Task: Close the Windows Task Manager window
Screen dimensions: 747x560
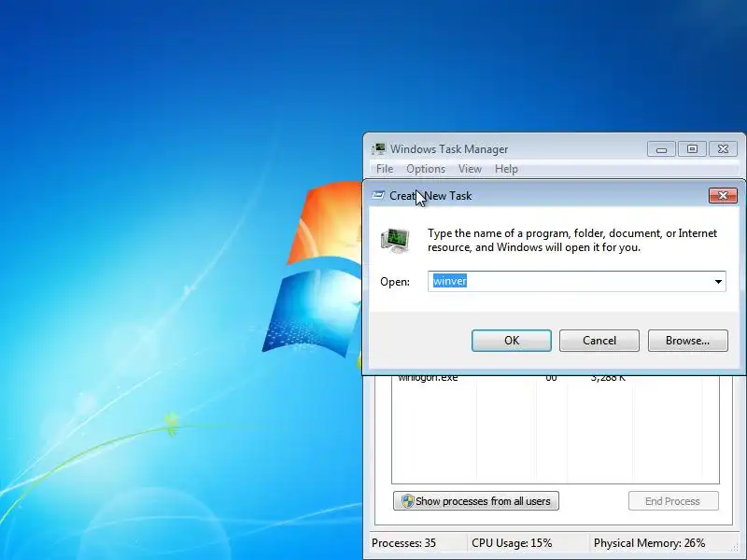Action: point(723,149)
